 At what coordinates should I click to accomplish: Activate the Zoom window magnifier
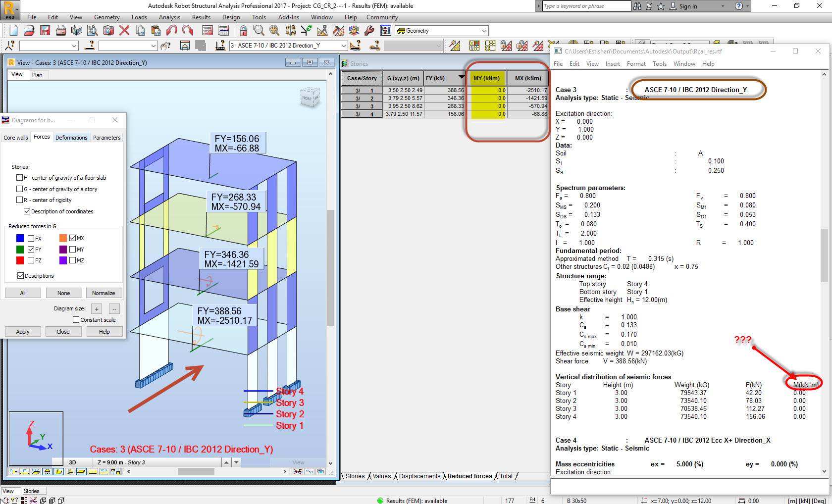[259, 31]
